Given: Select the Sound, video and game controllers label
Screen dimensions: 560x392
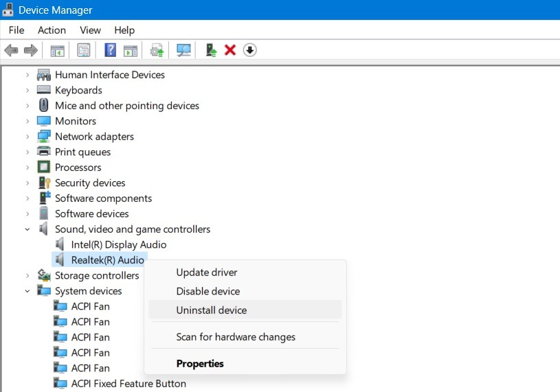Looking at the screenshot, I should pyautogui.click(x=133, y=229).
